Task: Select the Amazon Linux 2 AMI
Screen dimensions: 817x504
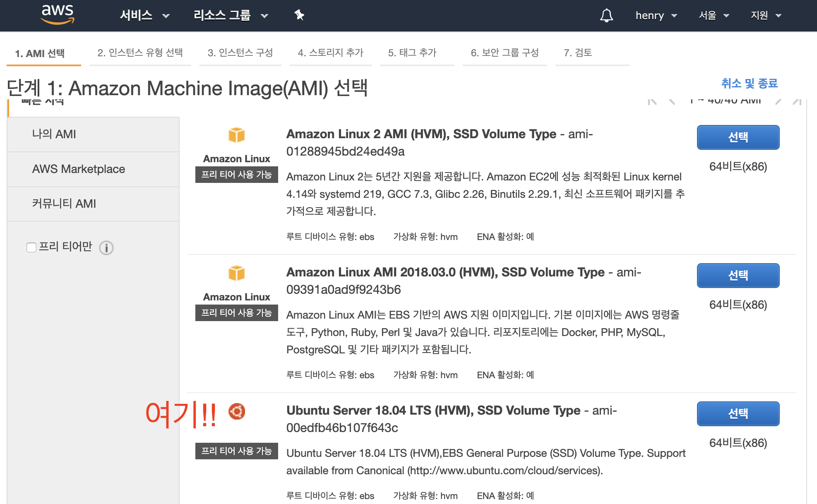Action: 738,137
